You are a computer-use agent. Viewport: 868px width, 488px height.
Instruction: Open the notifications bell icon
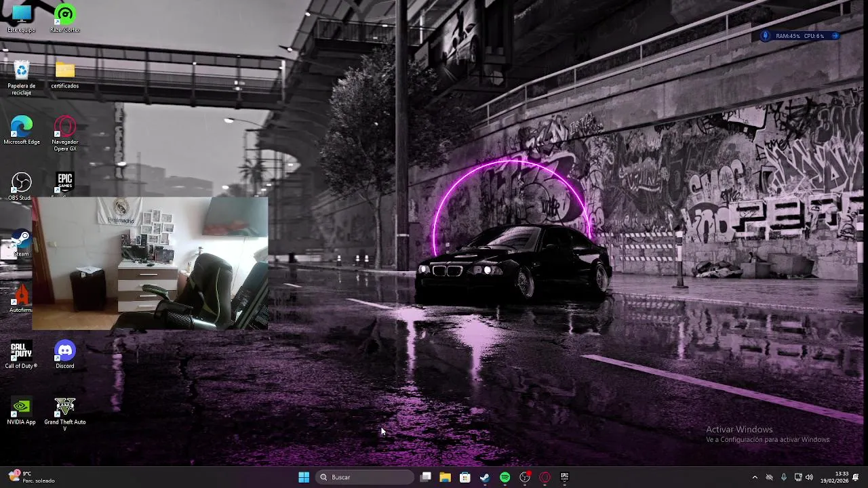pyautogui.click(x=856, y=477)
